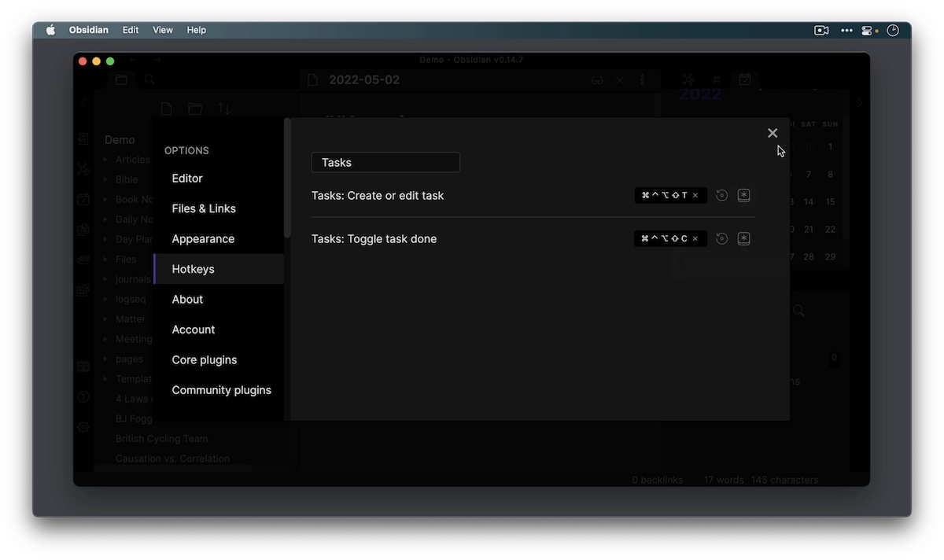Select day 29 in the calendar
944x560 pixels.
point(830,257)
